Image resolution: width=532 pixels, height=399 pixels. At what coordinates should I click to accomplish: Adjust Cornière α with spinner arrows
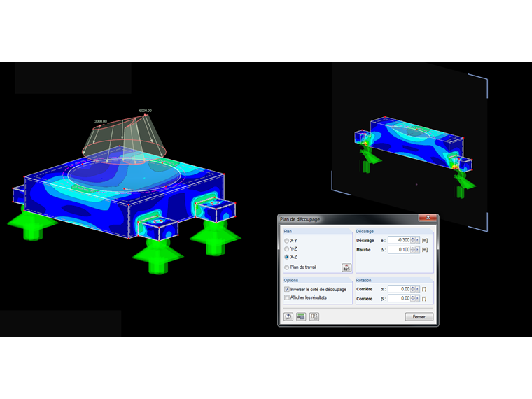pos(413,289)
